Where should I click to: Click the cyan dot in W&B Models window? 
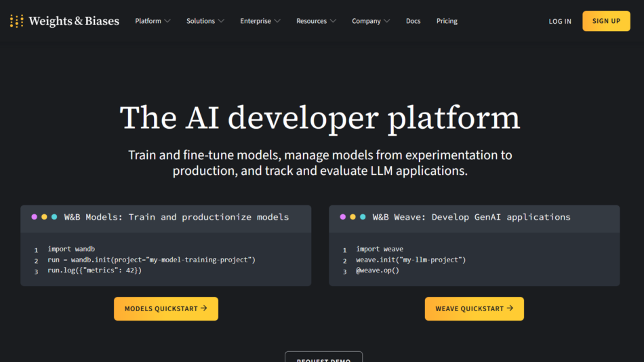(54, 217)
